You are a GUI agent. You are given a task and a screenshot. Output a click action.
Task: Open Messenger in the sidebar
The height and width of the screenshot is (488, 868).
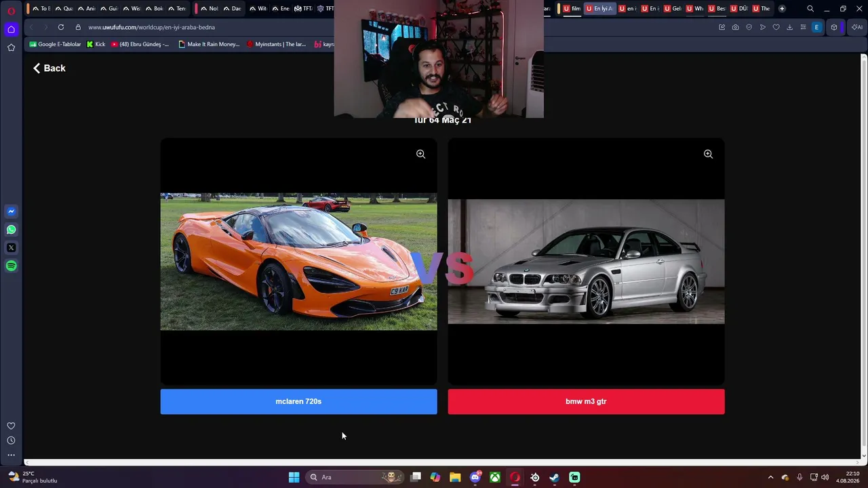pyautogui.click(x=11, y=211)
